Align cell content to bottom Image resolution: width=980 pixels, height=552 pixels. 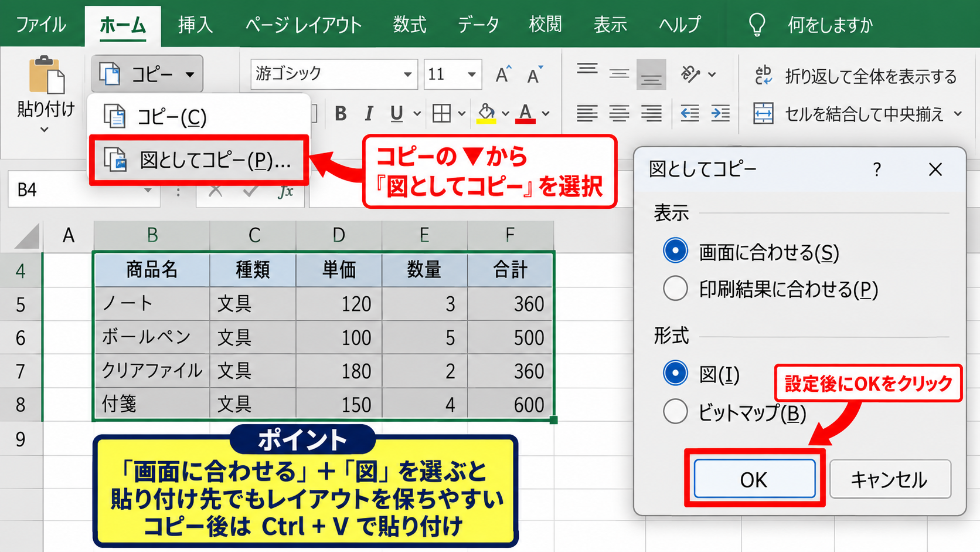click(651, 74)
